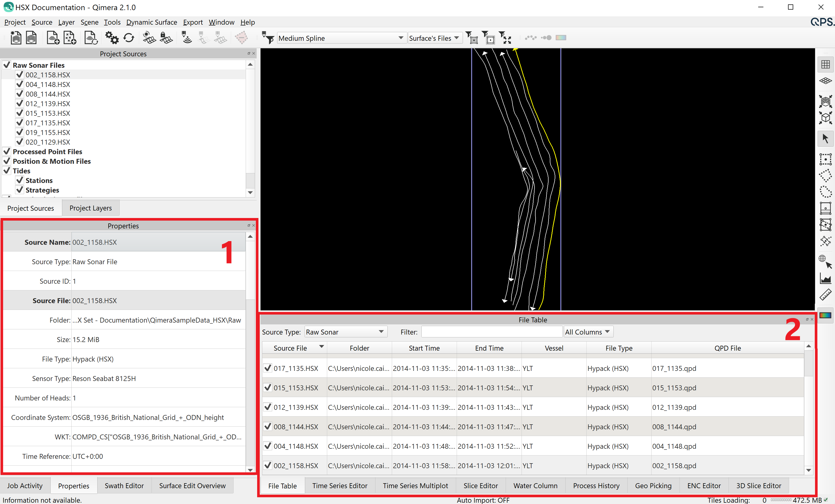Switch to the Time Series Editor tab
This screenshot has width=835, height=504.
[x=340, y=486]
